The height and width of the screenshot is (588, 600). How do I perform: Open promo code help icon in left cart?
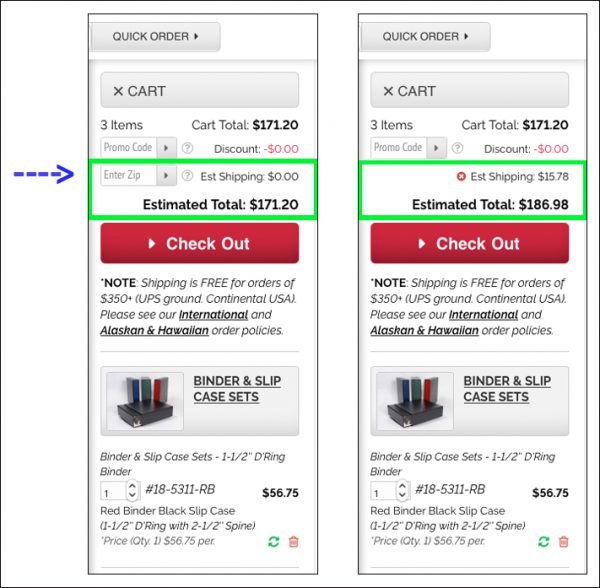tap(187, 148)
